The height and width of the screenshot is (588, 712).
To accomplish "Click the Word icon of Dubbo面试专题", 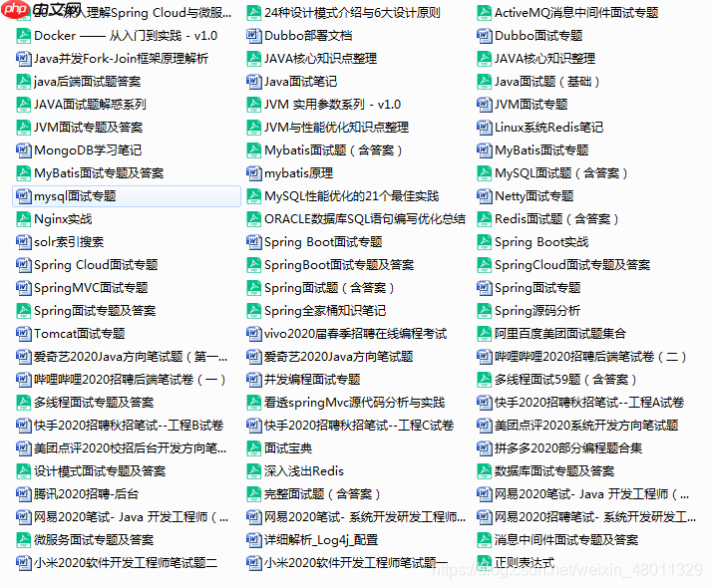I will (x=484, y=36).
